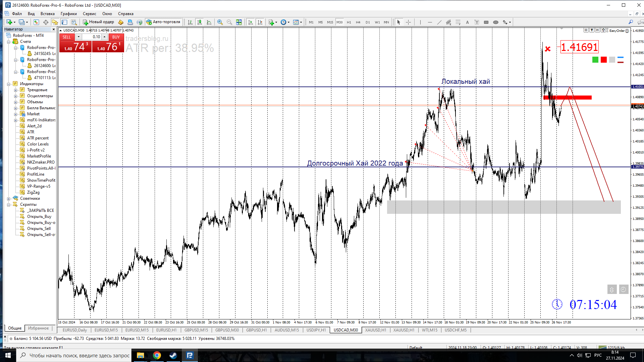
Task: Zoom in the chart with magnifier icon
Action: point(220,22)
